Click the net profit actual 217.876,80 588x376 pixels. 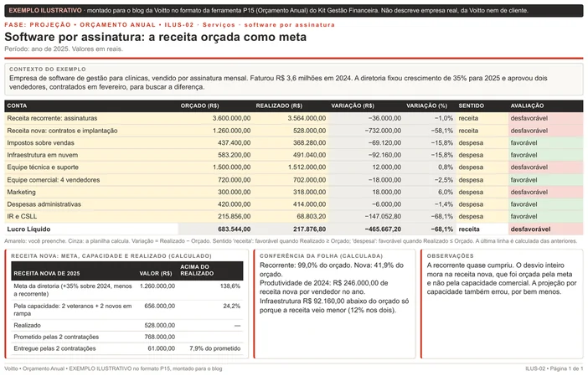pyautogui.click(x=309, y=229)
